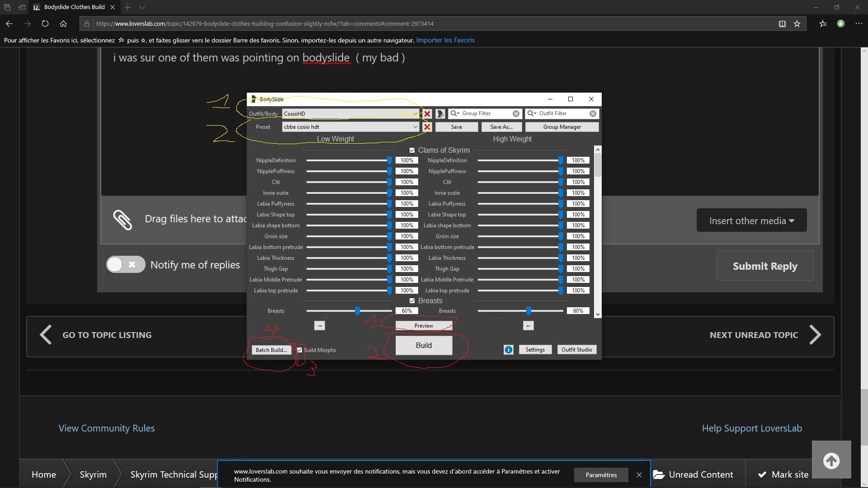
Task: Adjust low weight Breasts slider
Action: 357,311
